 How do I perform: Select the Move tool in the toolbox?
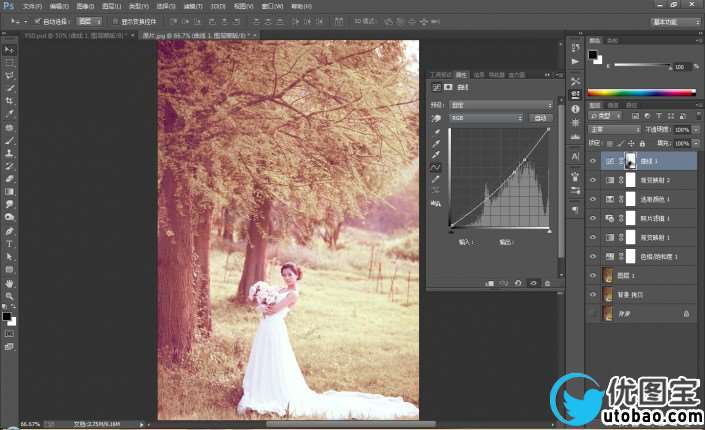tap(9, 49)
